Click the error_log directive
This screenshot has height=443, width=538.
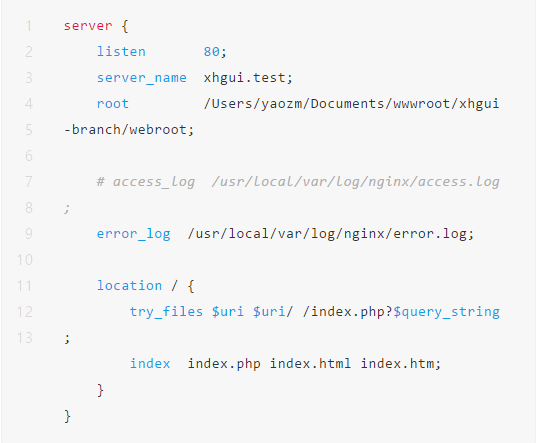133,234
